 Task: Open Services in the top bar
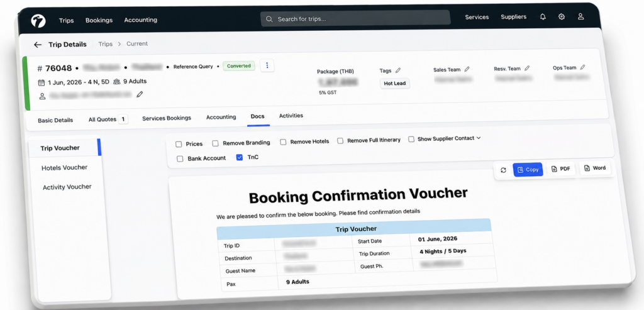coord(477,17)
